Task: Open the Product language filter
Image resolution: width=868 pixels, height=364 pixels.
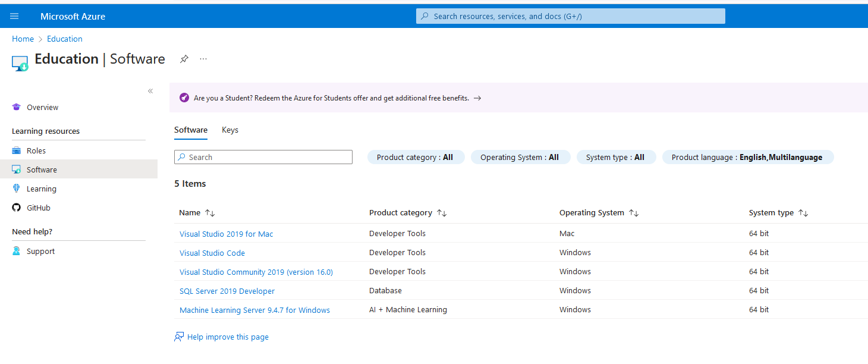Action: click(x=747, y=157)
